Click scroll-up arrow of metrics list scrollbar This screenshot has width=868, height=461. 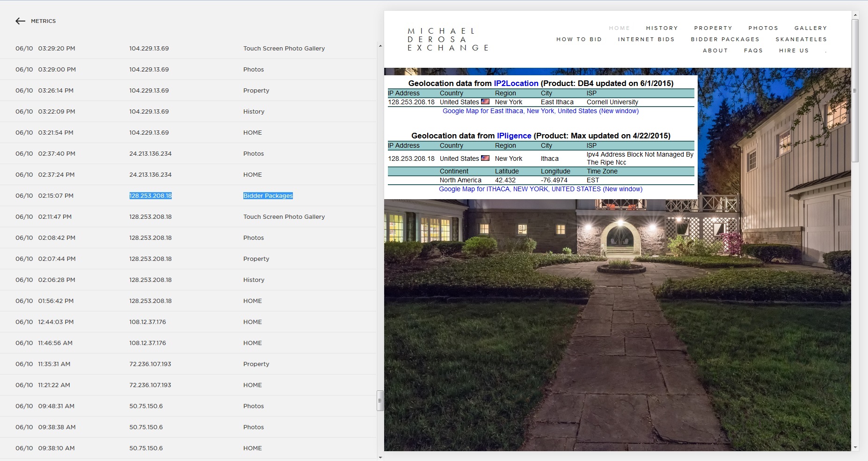pyautogui.click(x=380, y=46)
